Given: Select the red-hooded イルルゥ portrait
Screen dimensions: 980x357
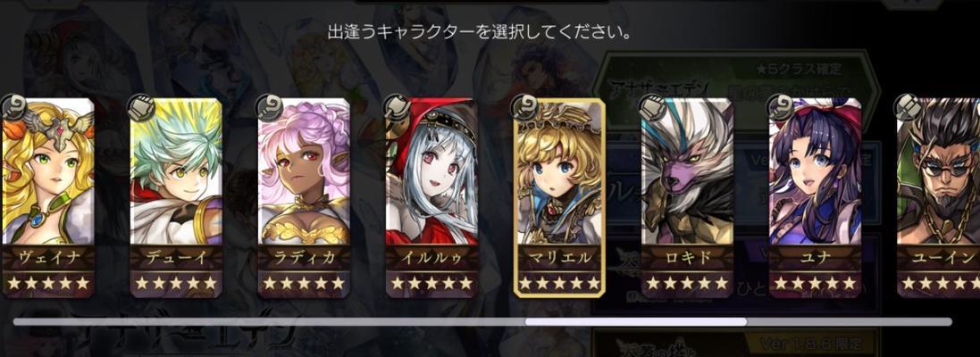Looking at the screenshot, I should [x=431, y=171].
